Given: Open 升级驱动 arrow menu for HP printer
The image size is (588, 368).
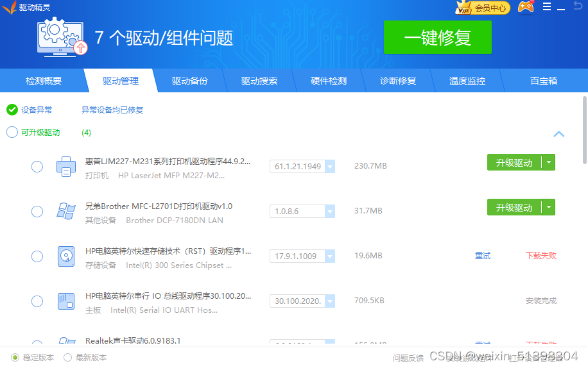Looking at the screenshot, I should coord(549,162).
